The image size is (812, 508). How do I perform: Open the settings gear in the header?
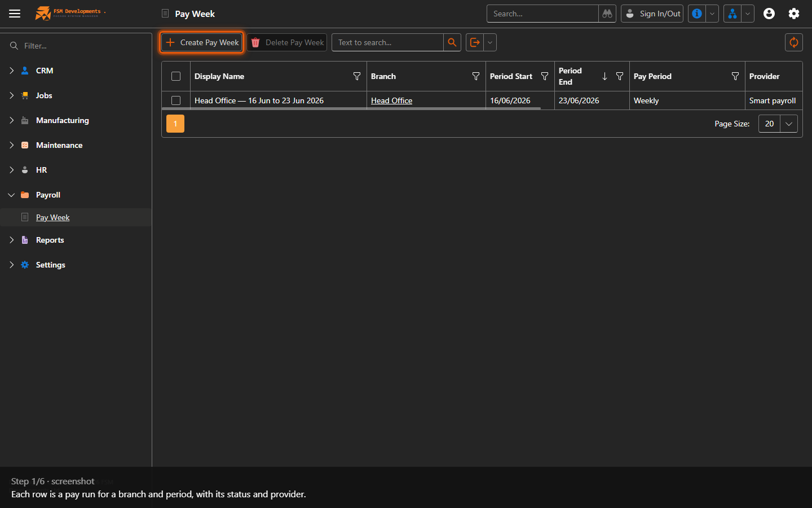(x=794, y=14)
